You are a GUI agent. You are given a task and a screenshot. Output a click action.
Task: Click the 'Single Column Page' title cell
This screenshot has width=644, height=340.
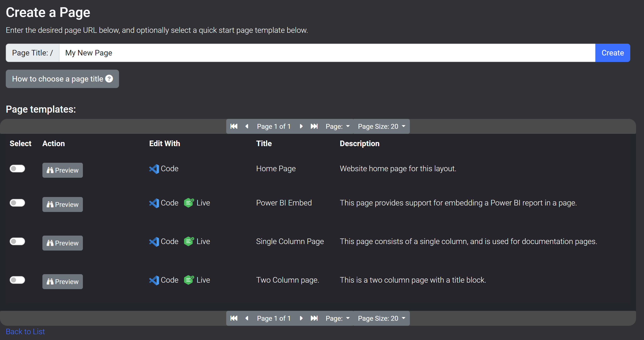click(x=290, y=241)
